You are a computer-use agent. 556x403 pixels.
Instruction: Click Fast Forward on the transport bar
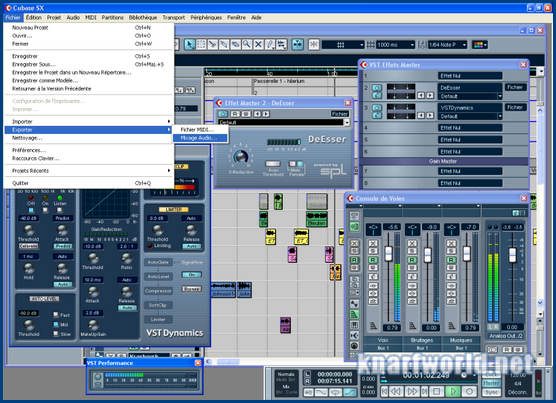tap(412, 391)
